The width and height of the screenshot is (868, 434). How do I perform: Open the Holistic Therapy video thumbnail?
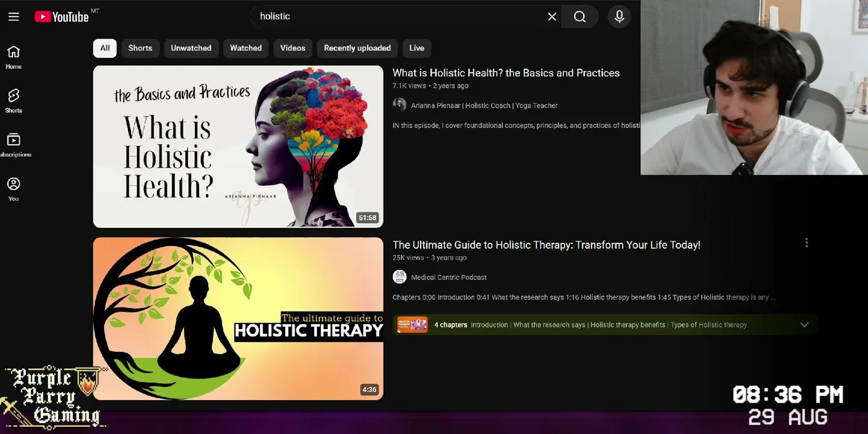click(238, 319)
